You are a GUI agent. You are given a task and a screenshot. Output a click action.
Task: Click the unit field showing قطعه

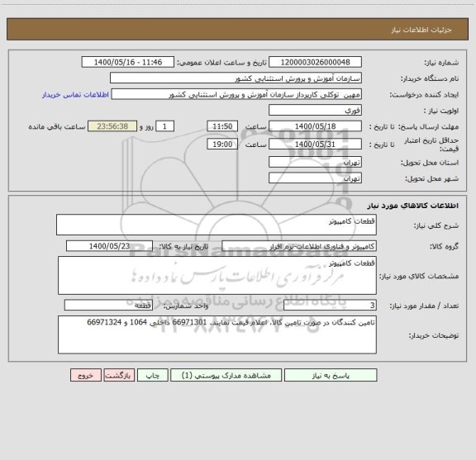(x=108, y=306)
